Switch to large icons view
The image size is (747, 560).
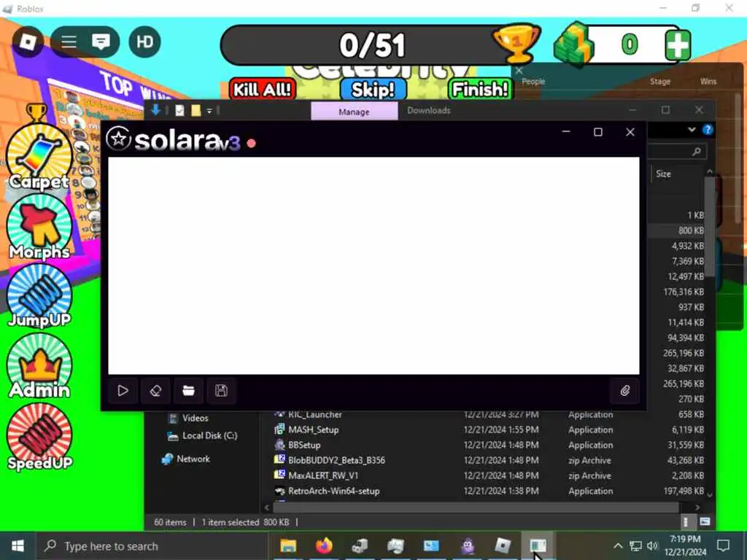(705, 522)
